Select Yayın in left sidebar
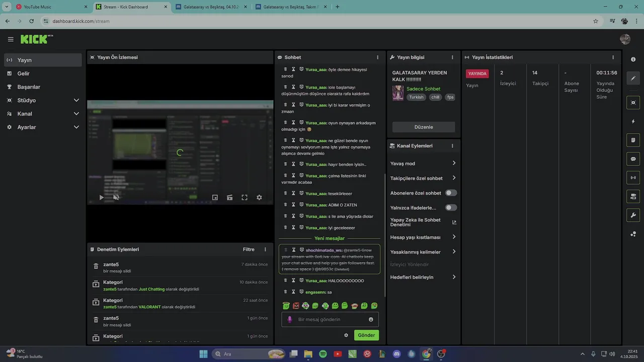 click(43, 60)
